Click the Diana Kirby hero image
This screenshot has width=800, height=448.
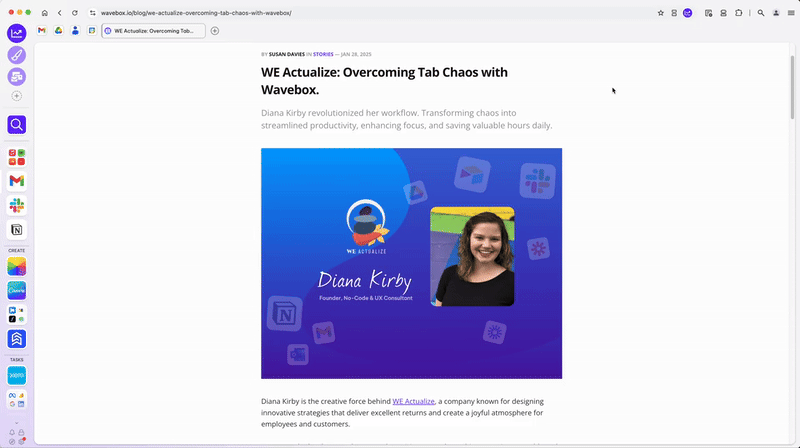coord(411,263)
